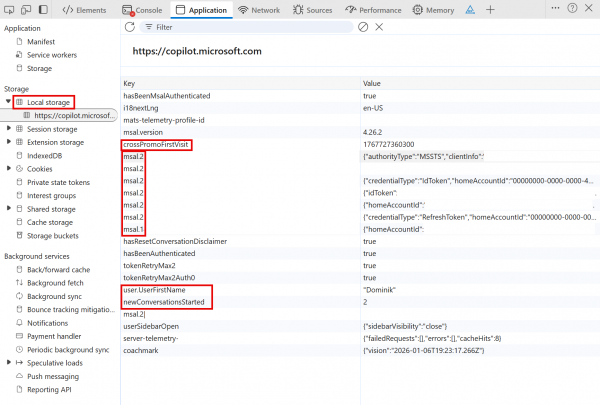
Task: Switch to the Network tab
Action: tap(258, 9)
